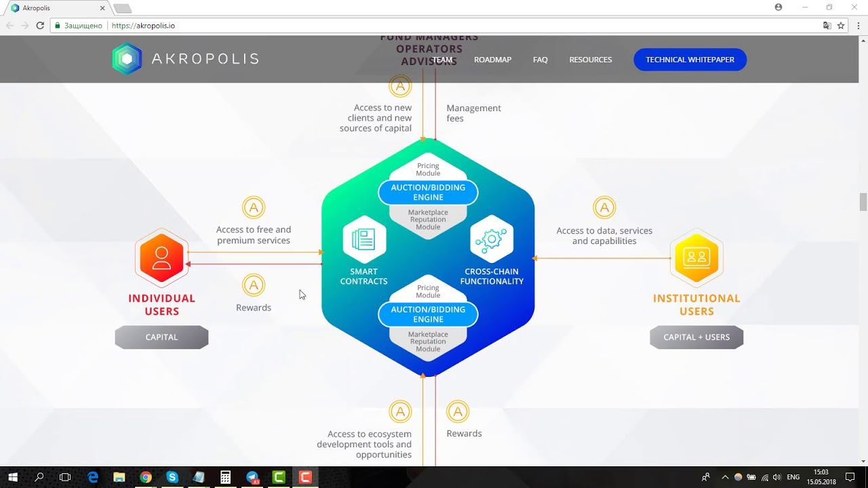Viewport: 868px width, 488px height.
Task: Go to the FAQ section
Action: tap(540, 60)
